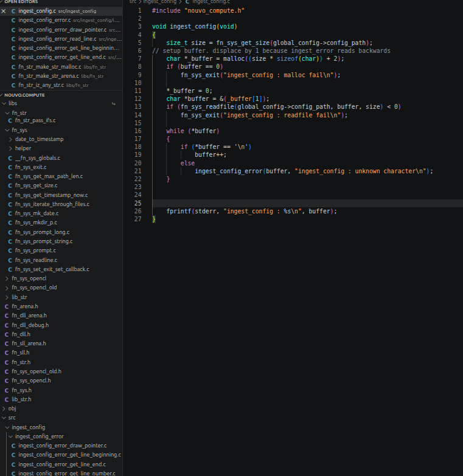Screen dimensions: 463x476
Task: Expand the date_to_timestamp folder
Action: coord(10,139)
